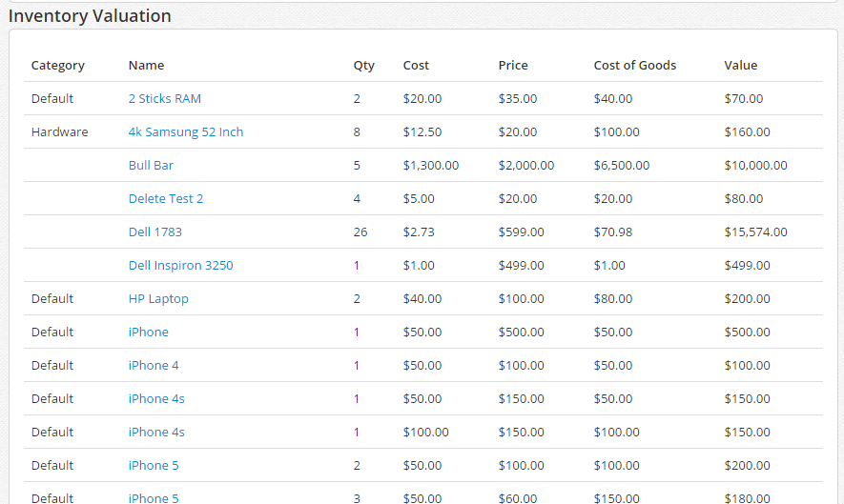This screenshot has width=844, height=504.
Task: Select the Dell 1783 link
Action: click(x=154, y=232)
